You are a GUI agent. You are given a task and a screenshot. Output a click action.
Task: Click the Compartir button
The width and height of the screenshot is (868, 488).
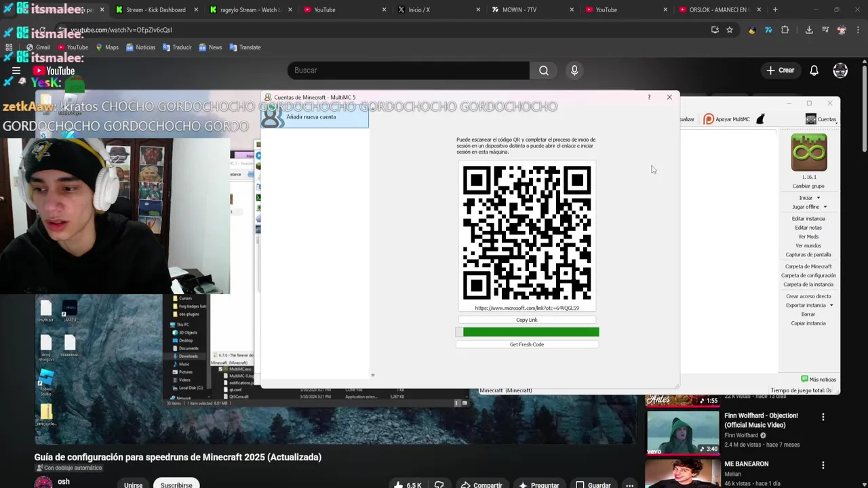point(481,485)
